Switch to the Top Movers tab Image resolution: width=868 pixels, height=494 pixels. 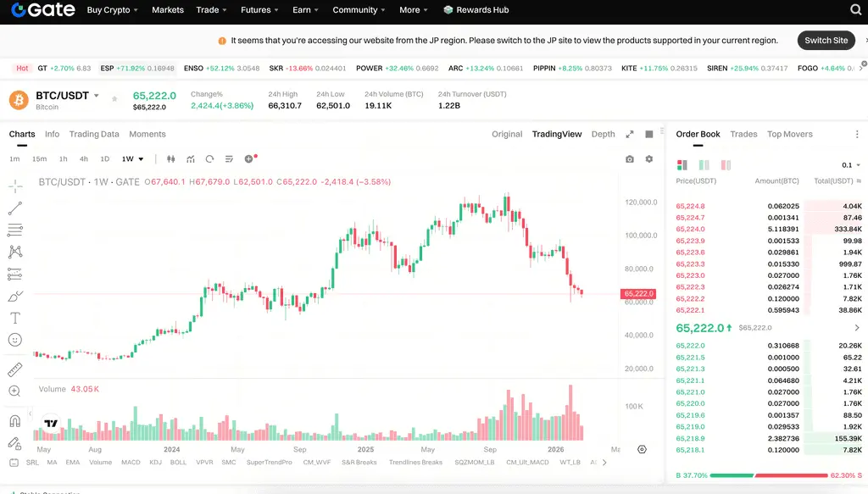pyautogui.click(x=790, y=134)
